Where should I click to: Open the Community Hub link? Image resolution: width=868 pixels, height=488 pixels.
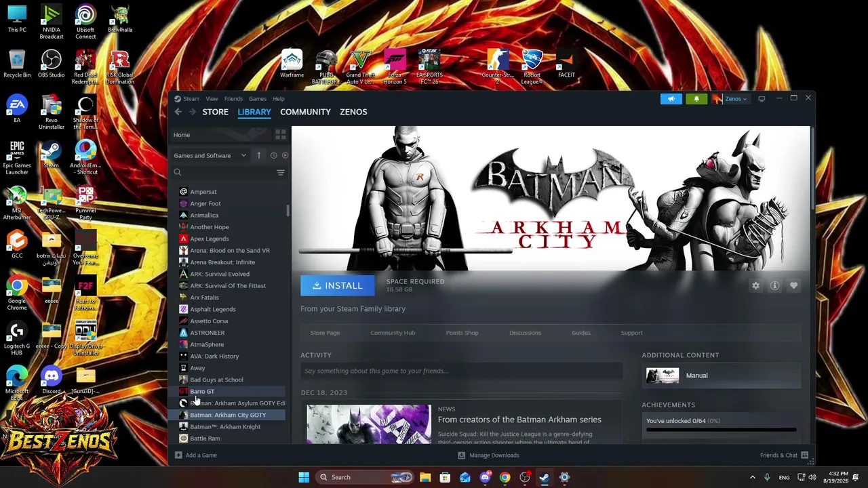coord(393,333)
